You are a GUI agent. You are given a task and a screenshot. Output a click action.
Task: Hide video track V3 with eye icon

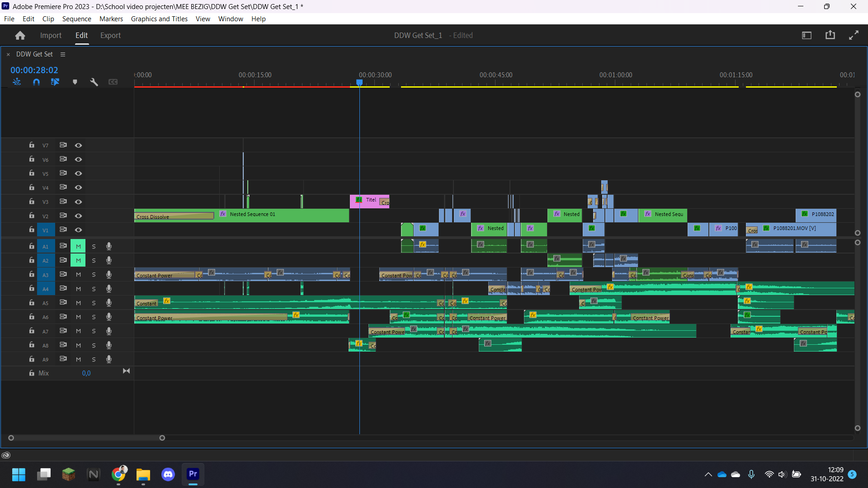(x=78, y=202)
